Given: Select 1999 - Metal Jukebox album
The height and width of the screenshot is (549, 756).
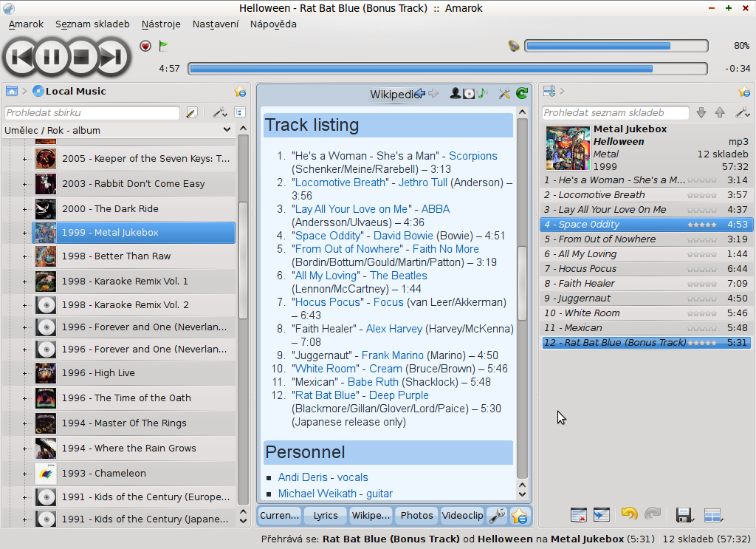Looking at the screenshot, I should (x=134, y=233).
